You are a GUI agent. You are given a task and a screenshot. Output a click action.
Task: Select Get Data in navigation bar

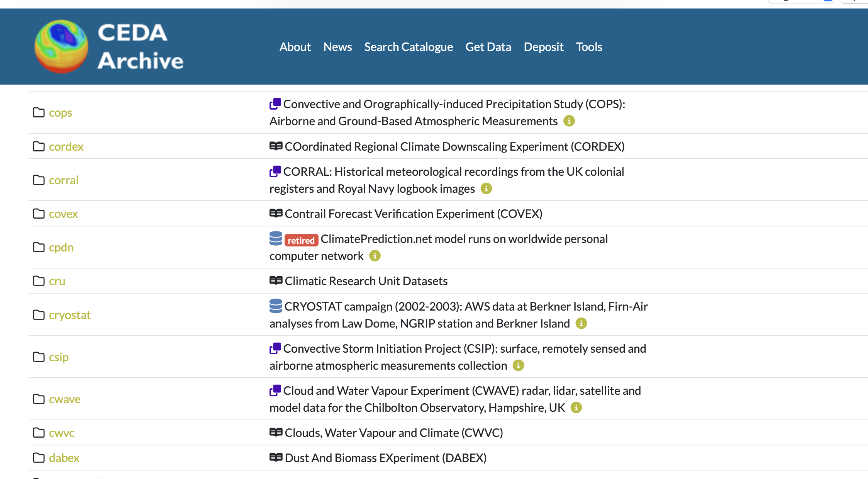488,47
